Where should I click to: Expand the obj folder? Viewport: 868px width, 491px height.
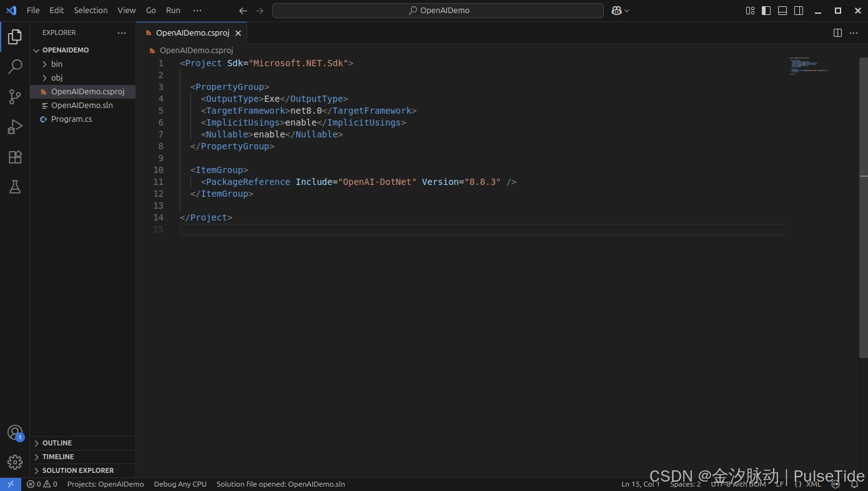click(x=82, y=77)
